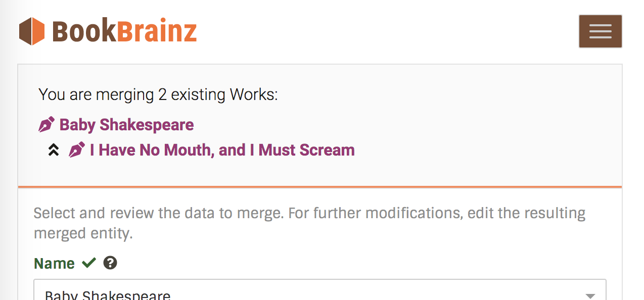Click the orange 'Brainz' part of the wordmark
The height and width of the screenshot is (300, 644).
click(x=157, y=31)
